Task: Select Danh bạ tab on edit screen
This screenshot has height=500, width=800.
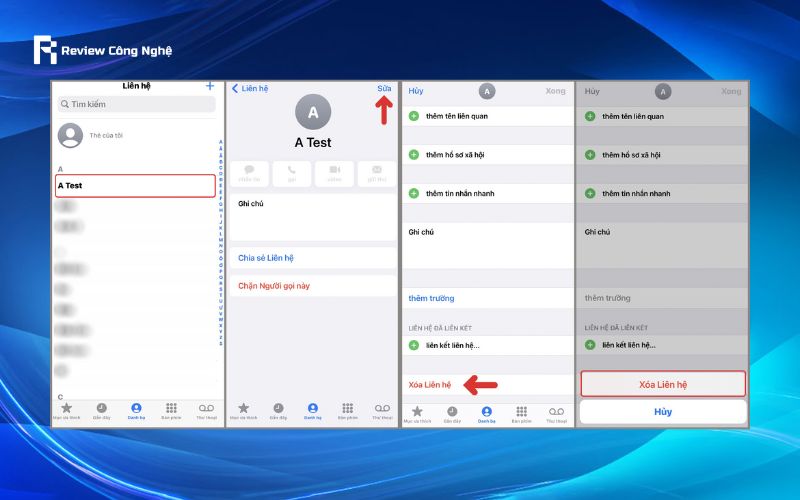Action: [x=487, y=414]
